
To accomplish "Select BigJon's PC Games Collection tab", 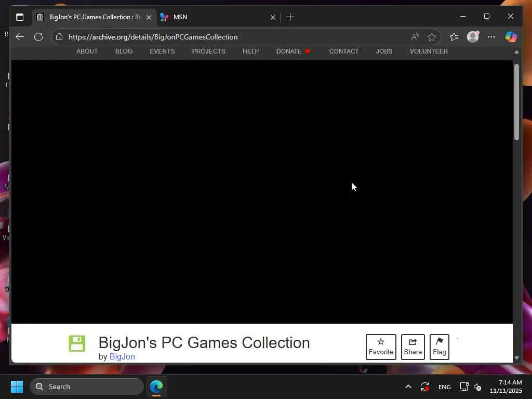I will [95, 17].
